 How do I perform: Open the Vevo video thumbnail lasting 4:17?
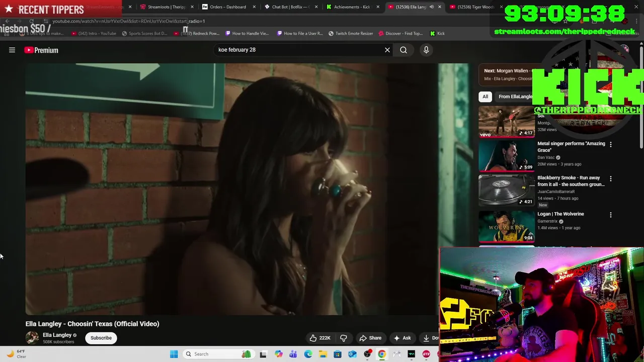click(506, 122)
